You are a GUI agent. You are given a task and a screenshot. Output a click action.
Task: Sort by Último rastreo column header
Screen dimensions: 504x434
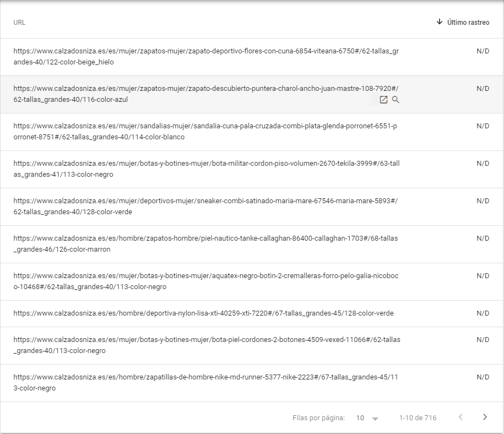468,23
